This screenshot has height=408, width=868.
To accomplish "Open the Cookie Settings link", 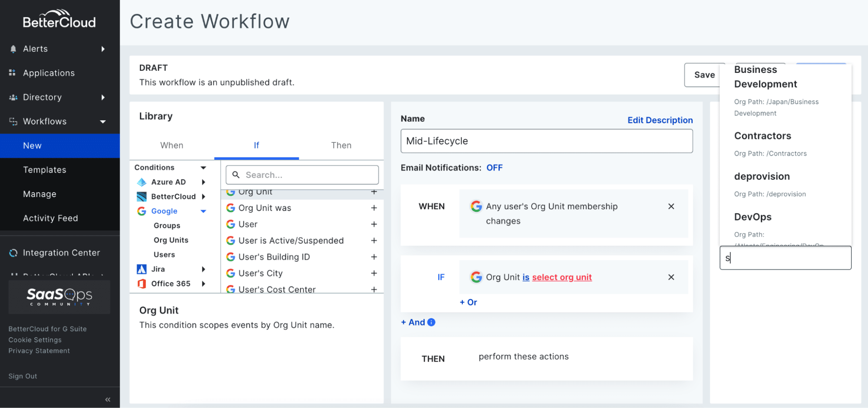I will 35,340.
